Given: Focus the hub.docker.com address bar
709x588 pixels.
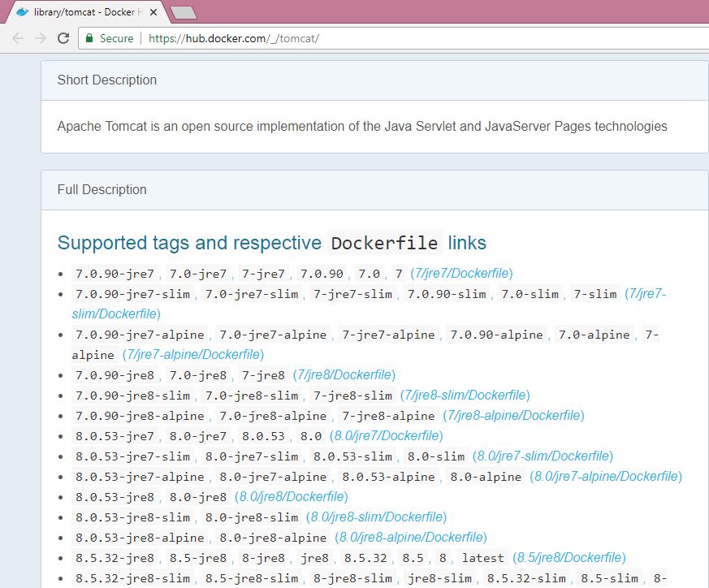Looking at the screenshot, I should click(x=393, y=38).
